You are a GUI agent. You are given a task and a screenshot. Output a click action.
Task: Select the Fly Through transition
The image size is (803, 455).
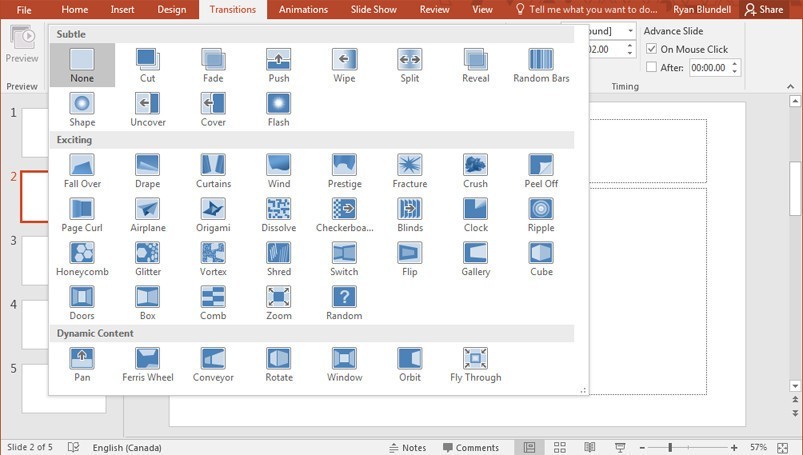pos(475,365)
